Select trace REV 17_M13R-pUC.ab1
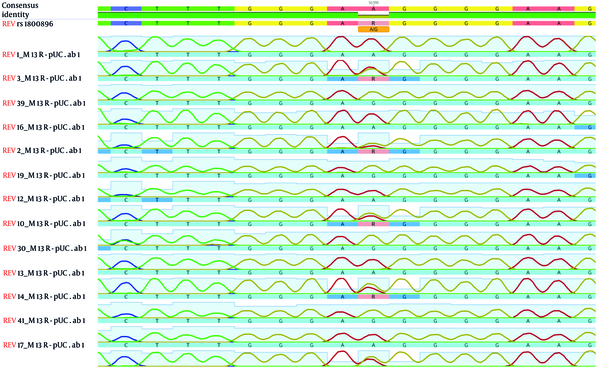The height and width of the screenshot is (371, 600). coord(43,345)
